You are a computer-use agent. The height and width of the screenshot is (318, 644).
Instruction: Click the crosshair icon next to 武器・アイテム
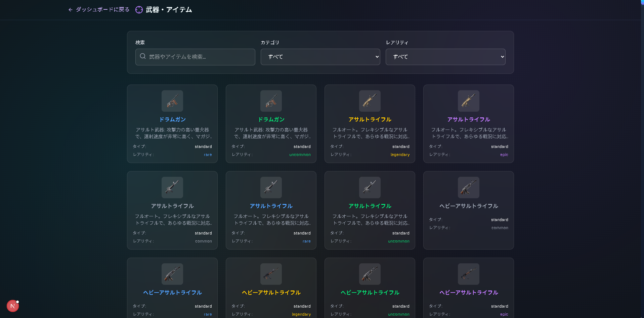139,10
